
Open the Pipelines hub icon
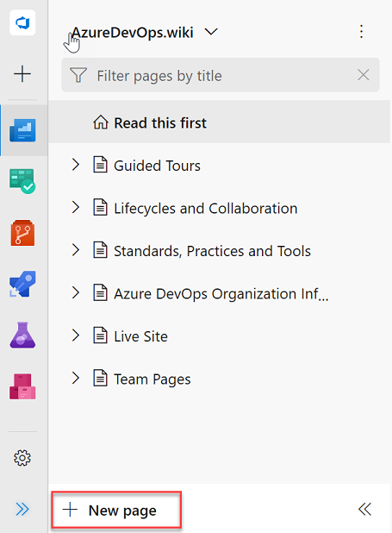coord(22,284)
